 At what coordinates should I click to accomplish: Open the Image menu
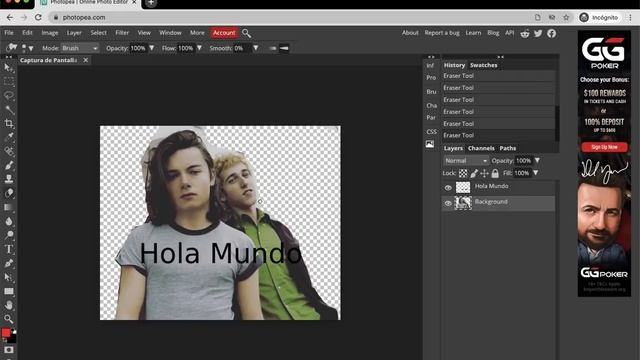50,33
